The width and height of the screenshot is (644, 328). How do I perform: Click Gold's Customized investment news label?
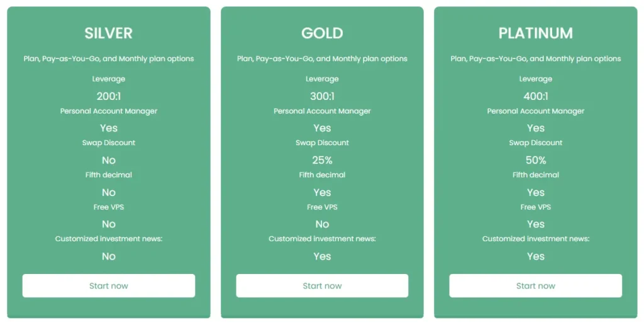pos(322,239)
